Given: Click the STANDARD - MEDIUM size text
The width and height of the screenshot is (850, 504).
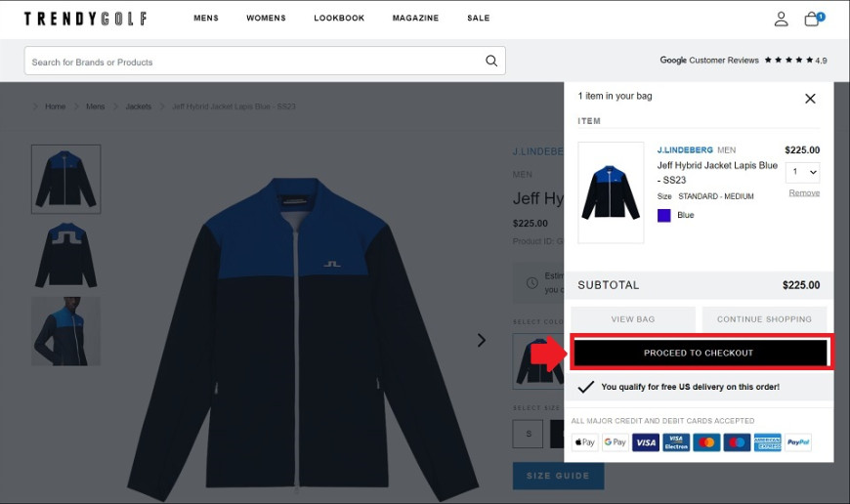Looking at the screenshot, I should [715, 196].
